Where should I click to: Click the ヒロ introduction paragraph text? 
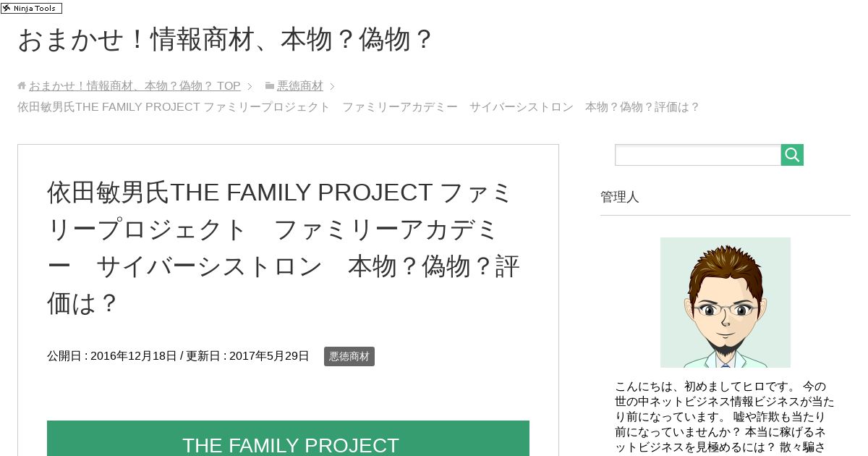(x=726, y=417)
